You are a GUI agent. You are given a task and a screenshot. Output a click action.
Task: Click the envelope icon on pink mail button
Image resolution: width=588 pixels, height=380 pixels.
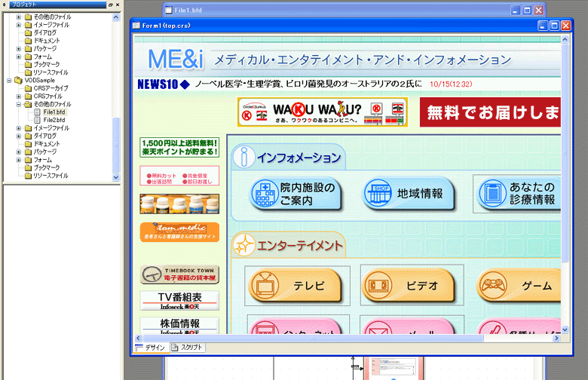tap(378, 329)
